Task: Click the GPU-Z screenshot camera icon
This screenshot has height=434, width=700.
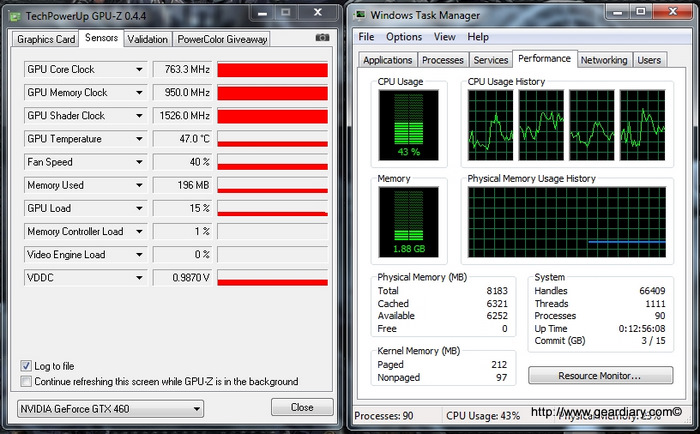Action: [322, 38]
